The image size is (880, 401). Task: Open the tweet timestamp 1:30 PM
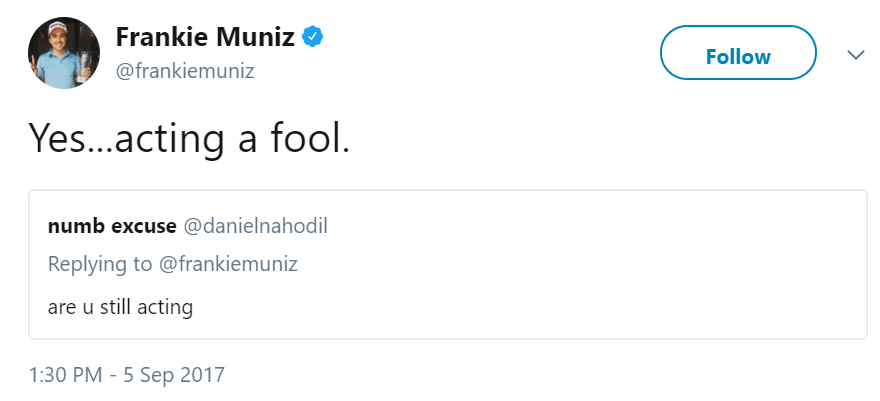(66, 375)
